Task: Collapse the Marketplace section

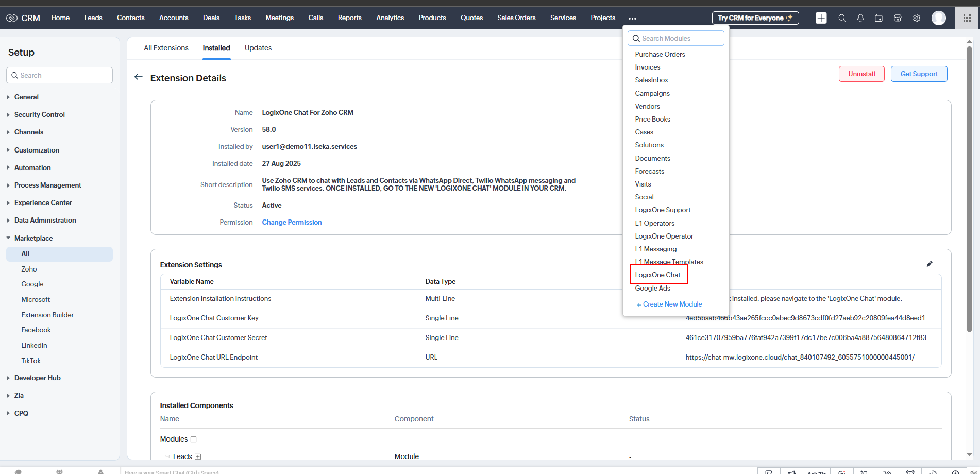Action: pyautogui.click(x=33, y=238)
